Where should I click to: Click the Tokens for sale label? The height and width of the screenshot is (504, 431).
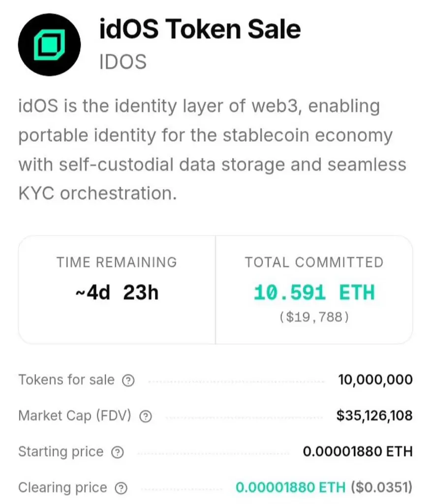coord(66,380)
